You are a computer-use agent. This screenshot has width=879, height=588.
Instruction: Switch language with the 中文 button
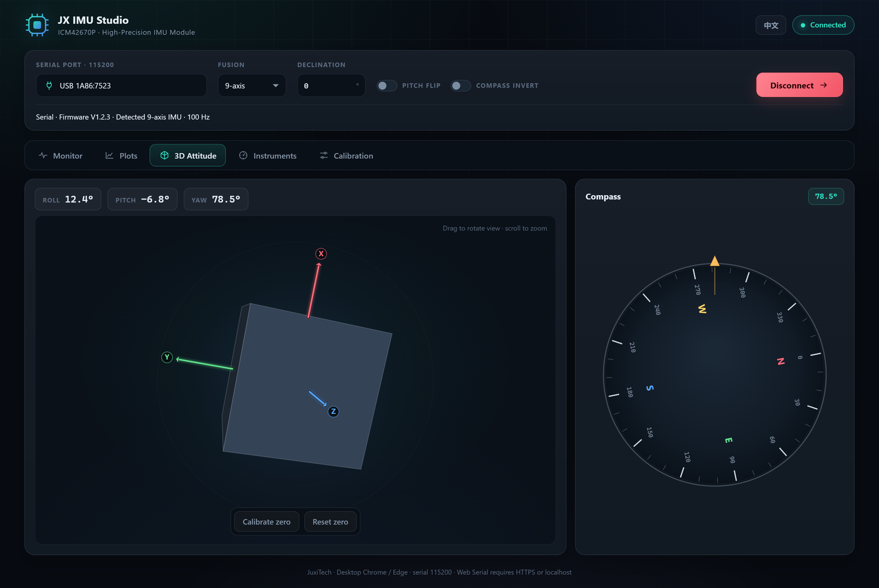pyautogui.click(x=771, y=25)
